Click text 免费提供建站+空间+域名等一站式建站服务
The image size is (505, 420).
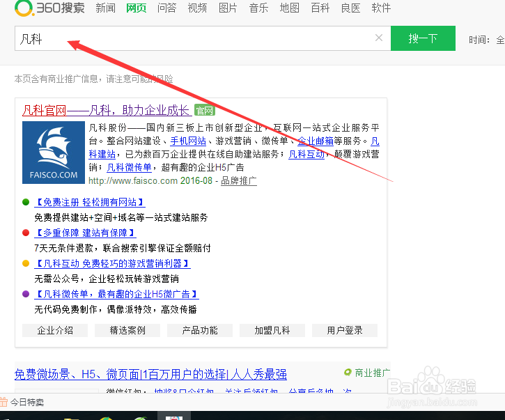[121, 217]
